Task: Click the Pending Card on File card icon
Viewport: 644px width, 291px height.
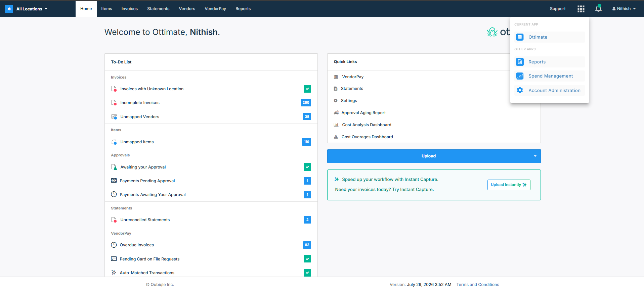Action: (x=114, y=259)
